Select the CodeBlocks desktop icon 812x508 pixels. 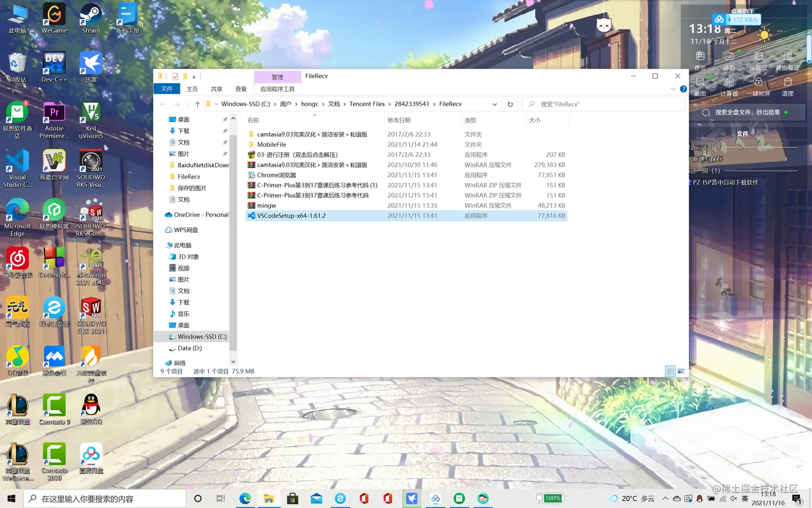tap(54, 263)
